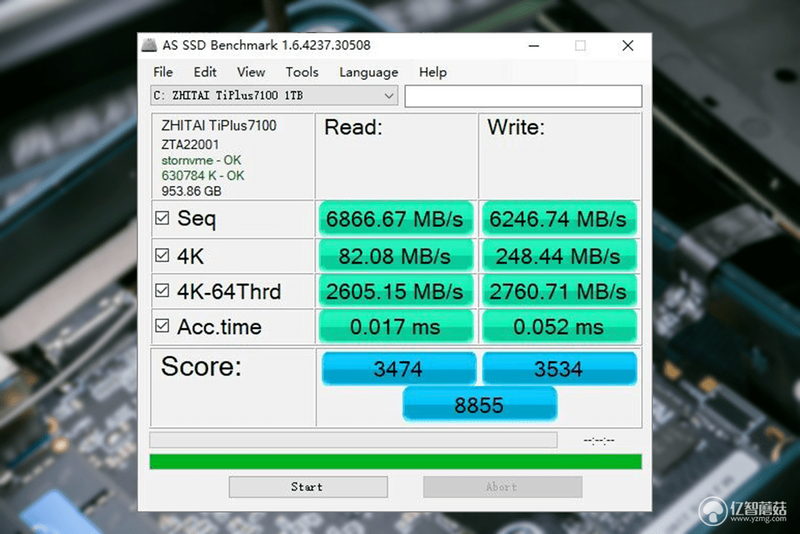Open the File menu

pos(163,72)
